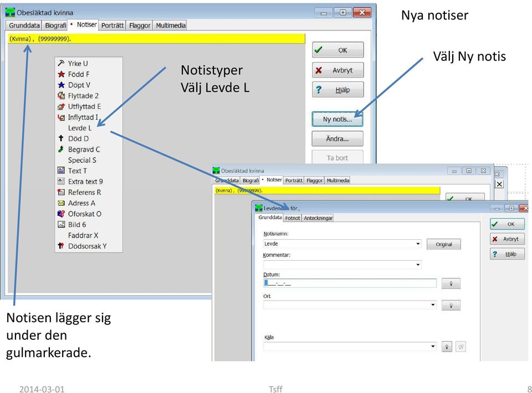Open the Notisnamn dropdown showing Levde
The width and height of the screenshot is (532, 393).
click(x=418, y=244)
